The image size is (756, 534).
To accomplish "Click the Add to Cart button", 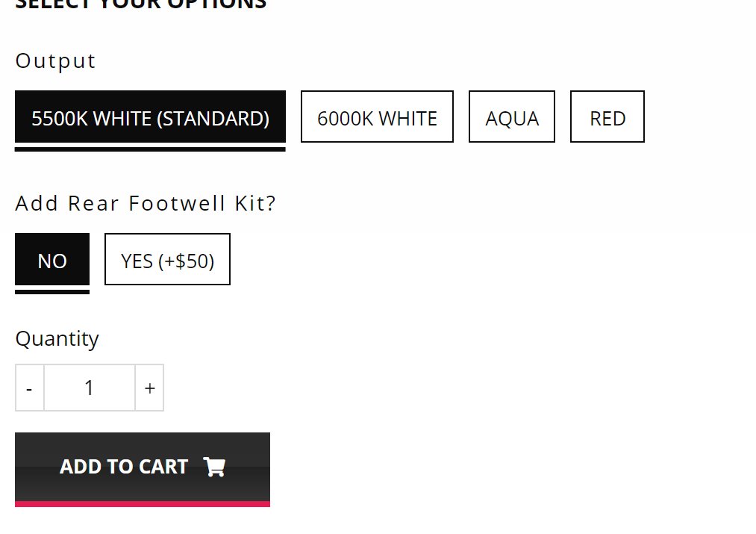I will click(x=143, y=469).
